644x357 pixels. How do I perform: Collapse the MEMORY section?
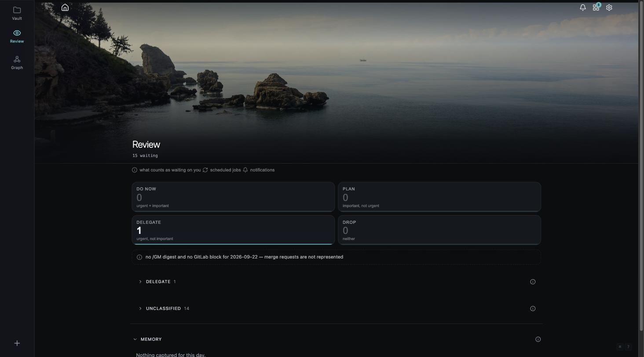pos(148,339)
